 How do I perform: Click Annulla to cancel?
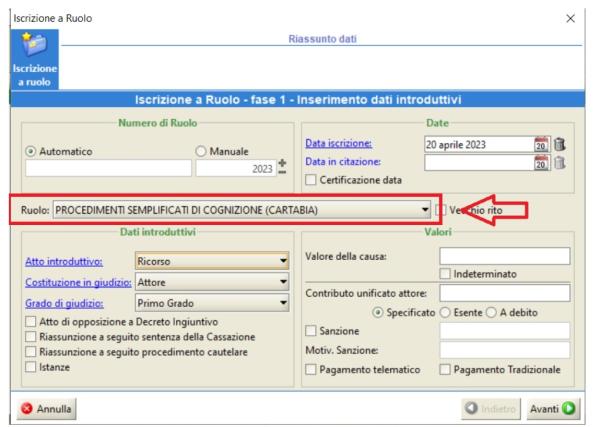(x=47, y=409)
